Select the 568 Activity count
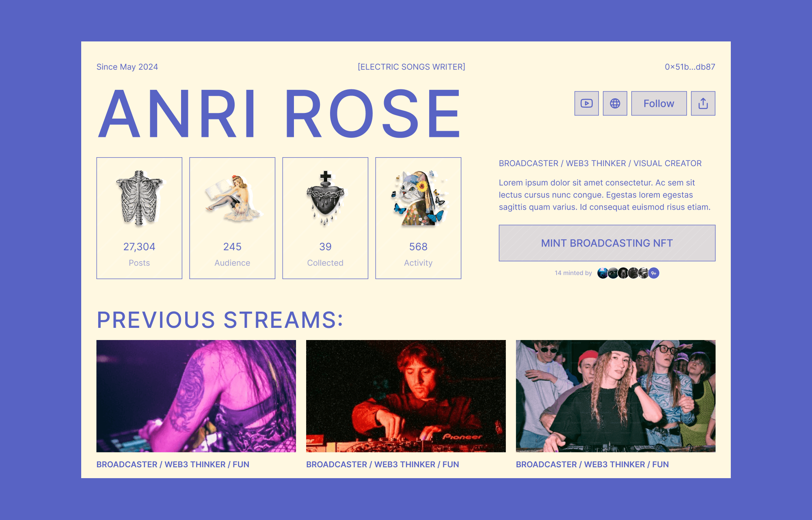The height and width of the screenshot is (520, 812). [x=418, y=247]
